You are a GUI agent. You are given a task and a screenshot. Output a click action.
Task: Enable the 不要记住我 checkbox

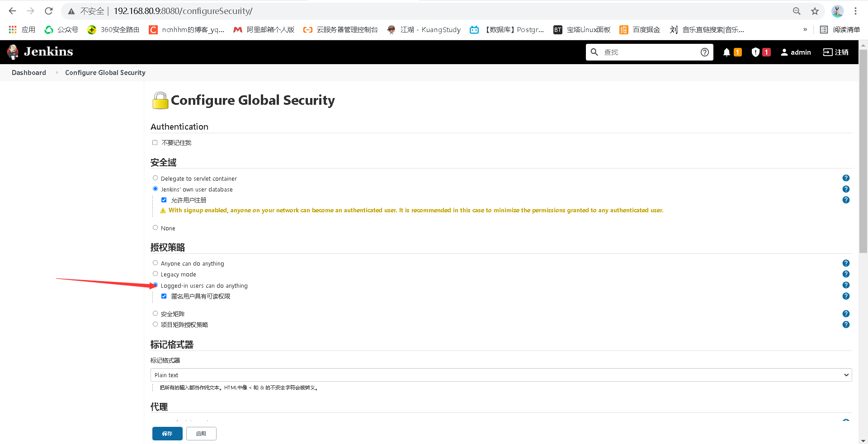click(x=155, y=142)
